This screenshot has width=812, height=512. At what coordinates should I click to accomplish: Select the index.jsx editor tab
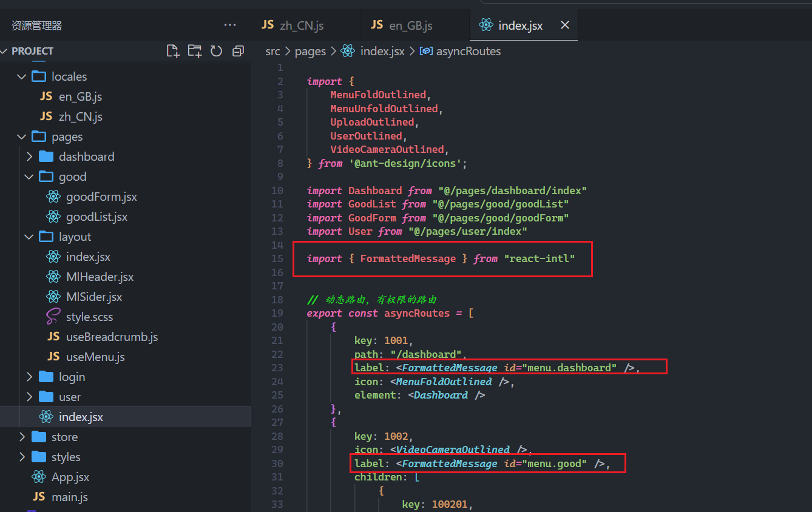tap(520, 25)
